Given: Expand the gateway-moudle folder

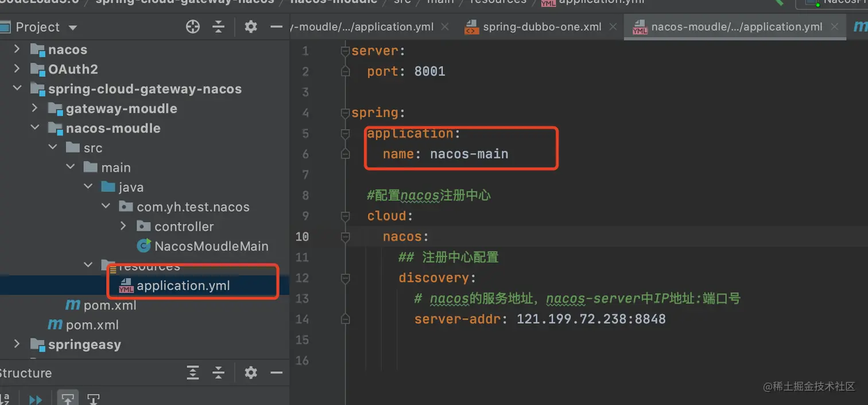Looking at the screenshot, I should [34, 108].
